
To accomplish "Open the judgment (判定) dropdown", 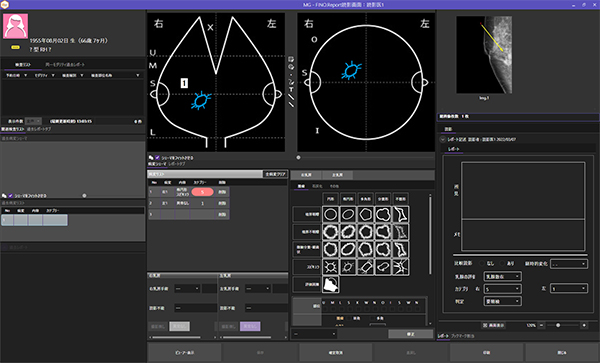I will click(502, 301).
